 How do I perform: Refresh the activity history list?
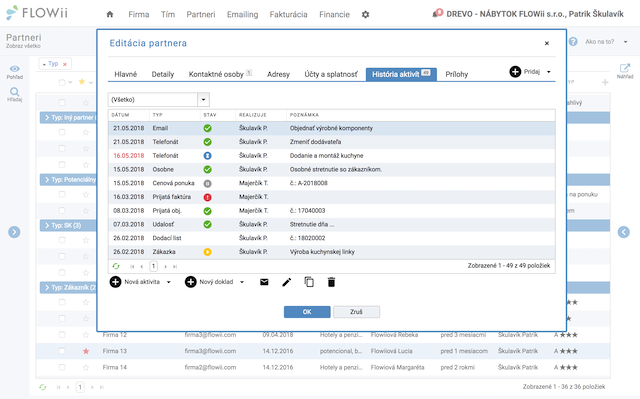click(x=116, y=266)
